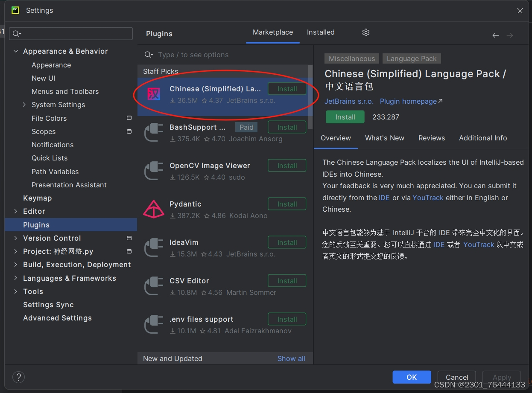
Task: Select Notifications settings page
Action: 53,145
